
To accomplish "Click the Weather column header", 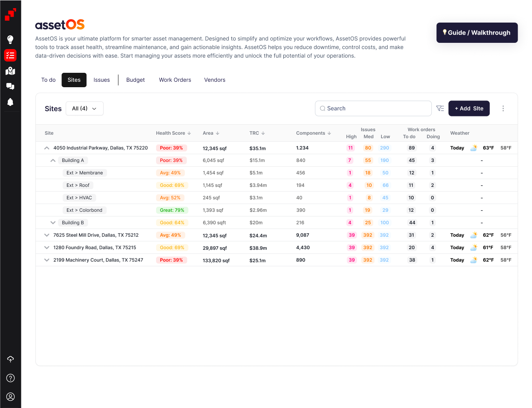I will tap(460, 133).
